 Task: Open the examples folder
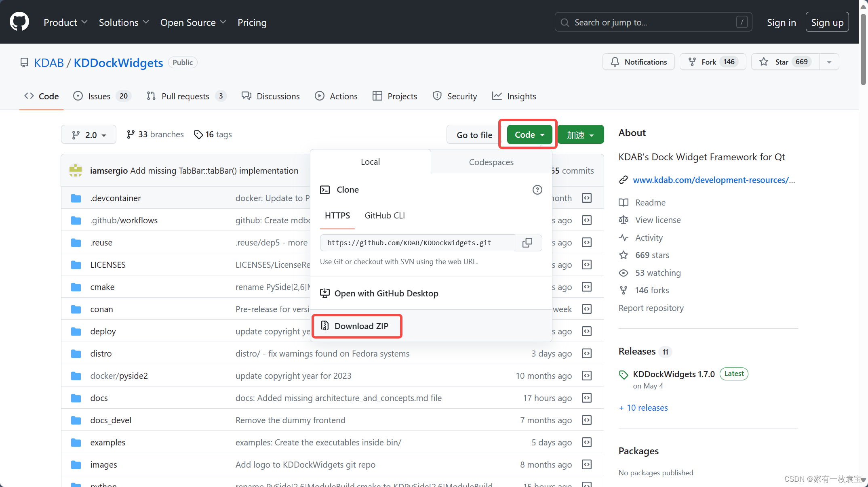(108, 442)
